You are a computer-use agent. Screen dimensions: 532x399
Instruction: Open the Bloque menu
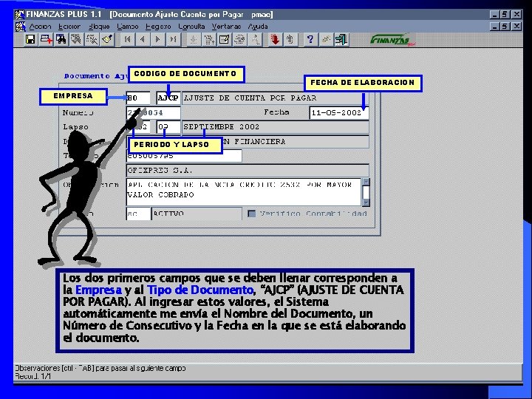point(99,27)
